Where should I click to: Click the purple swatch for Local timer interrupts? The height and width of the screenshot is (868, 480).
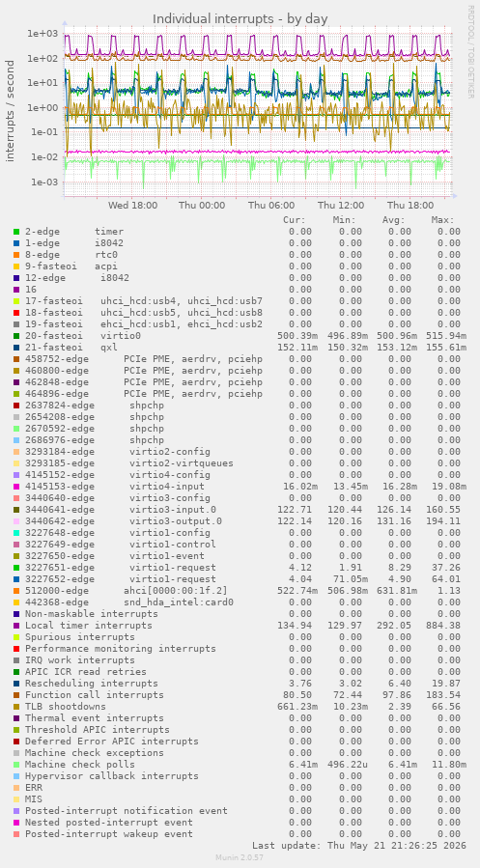pyautogui.click(x=16, y=626)
